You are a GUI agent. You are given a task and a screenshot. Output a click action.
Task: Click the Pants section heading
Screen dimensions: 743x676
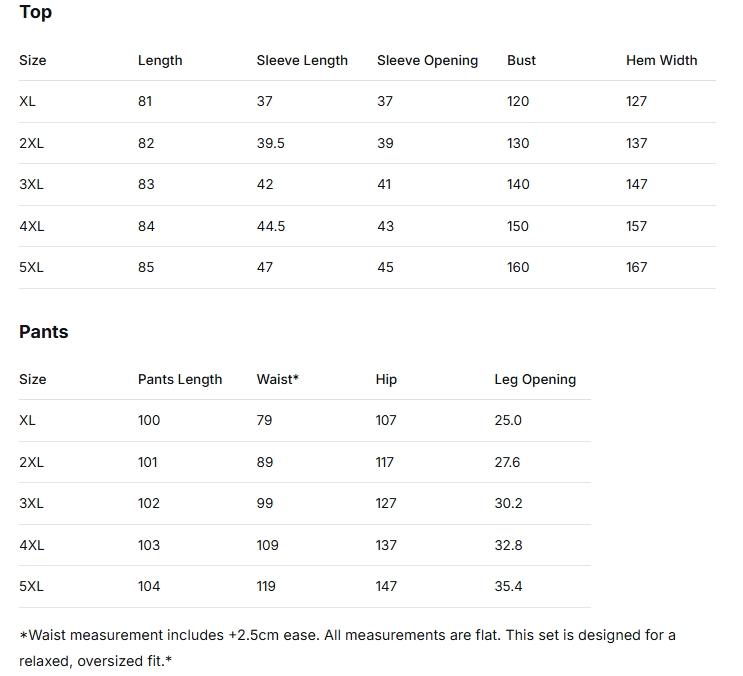coord(44,332)
